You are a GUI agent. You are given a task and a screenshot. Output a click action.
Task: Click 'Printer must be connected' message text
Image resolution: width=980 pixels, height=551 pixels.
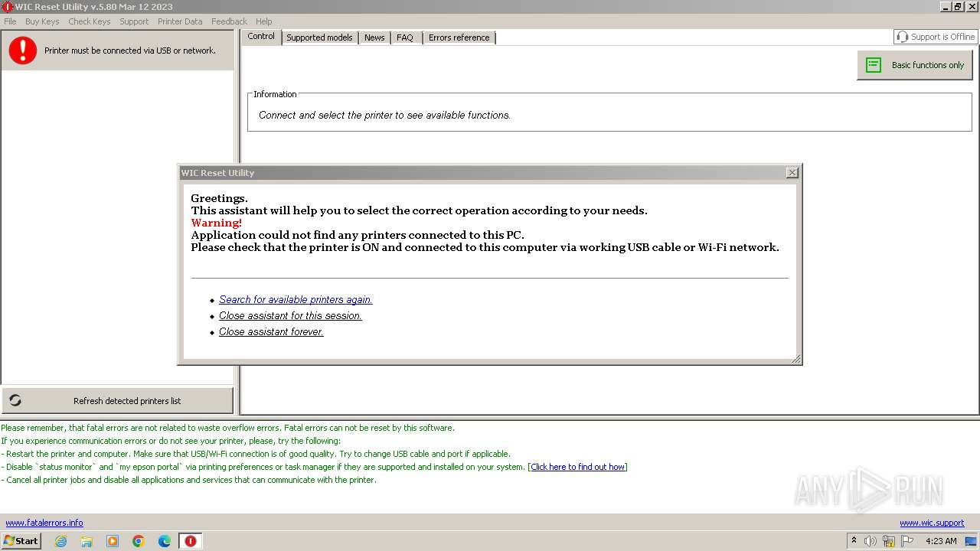pos(130,51)
